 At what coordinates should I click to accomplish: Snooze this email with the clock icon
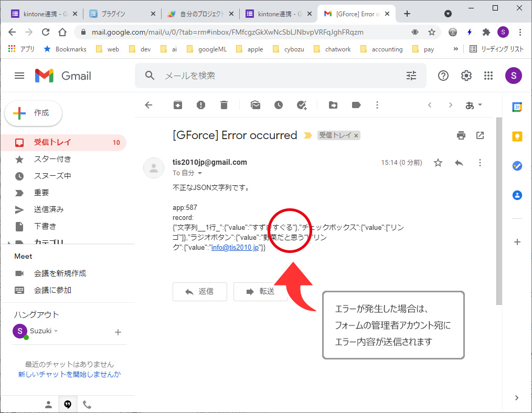(279, 105)
